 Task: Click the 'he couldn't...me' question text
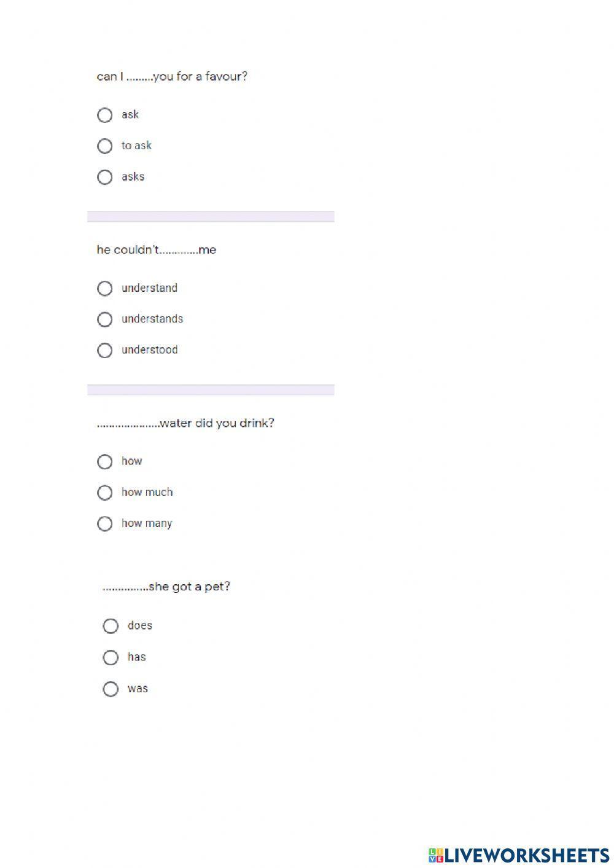pyautogui.click(x=157, y=250)
